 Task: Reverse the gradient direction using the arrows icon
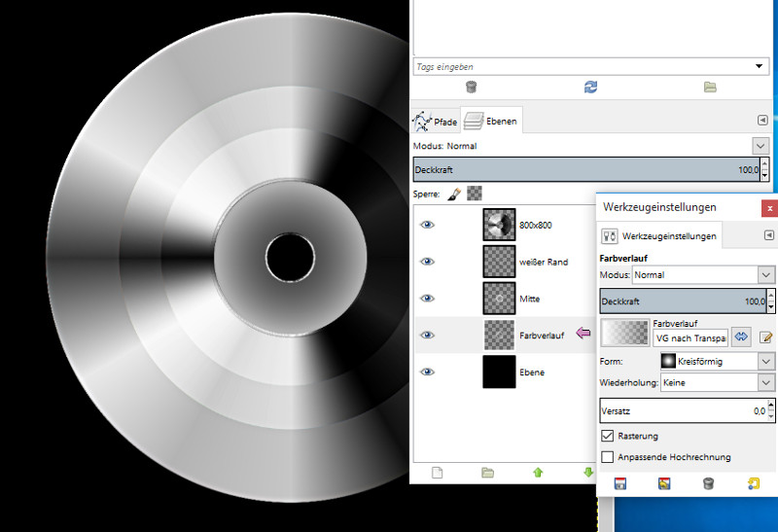pyautogui.click(x=742, y=337)
